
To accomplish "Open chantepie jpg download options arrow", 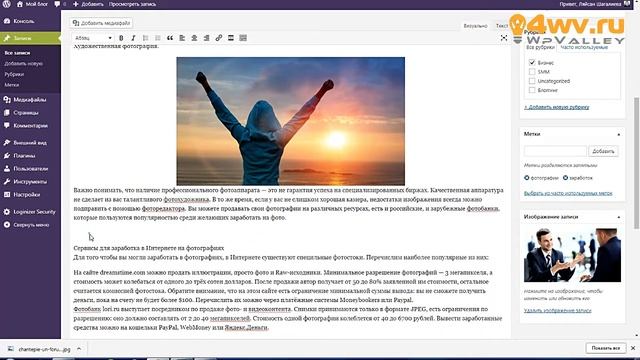I will 79,349.
